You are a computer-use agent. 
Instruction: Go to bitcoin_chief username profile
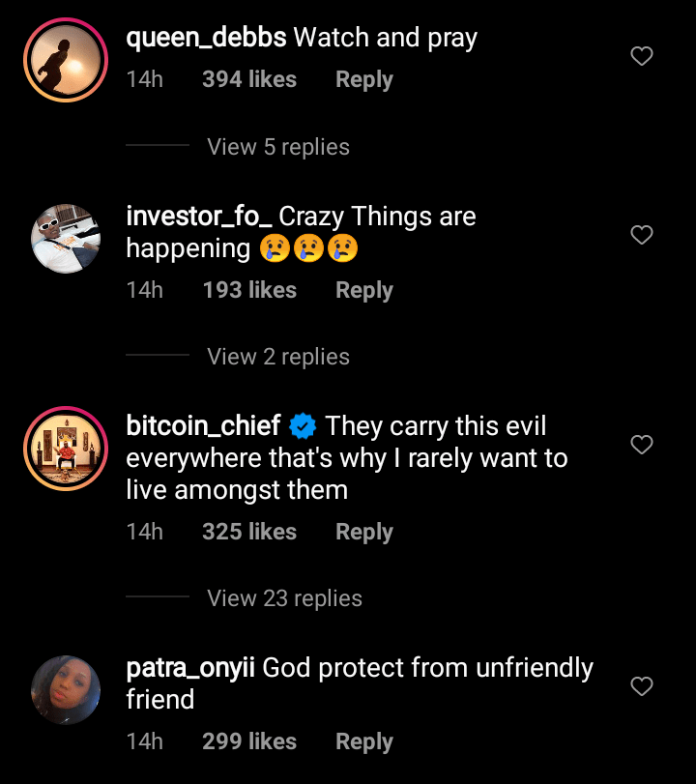click(x=203, y=425)
